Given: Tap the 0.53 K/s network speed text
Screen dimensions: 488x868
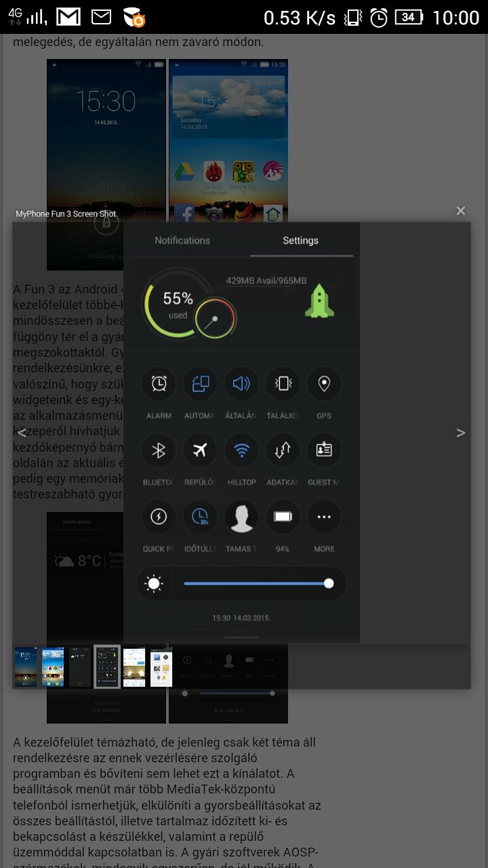Looking at the screenshot, I should coord(300,18).
